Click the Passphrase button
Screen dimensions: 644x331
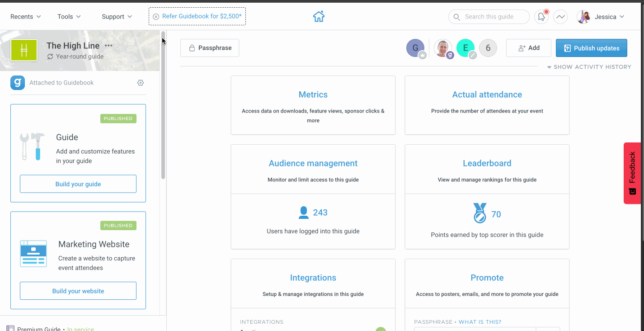point(210,48)
